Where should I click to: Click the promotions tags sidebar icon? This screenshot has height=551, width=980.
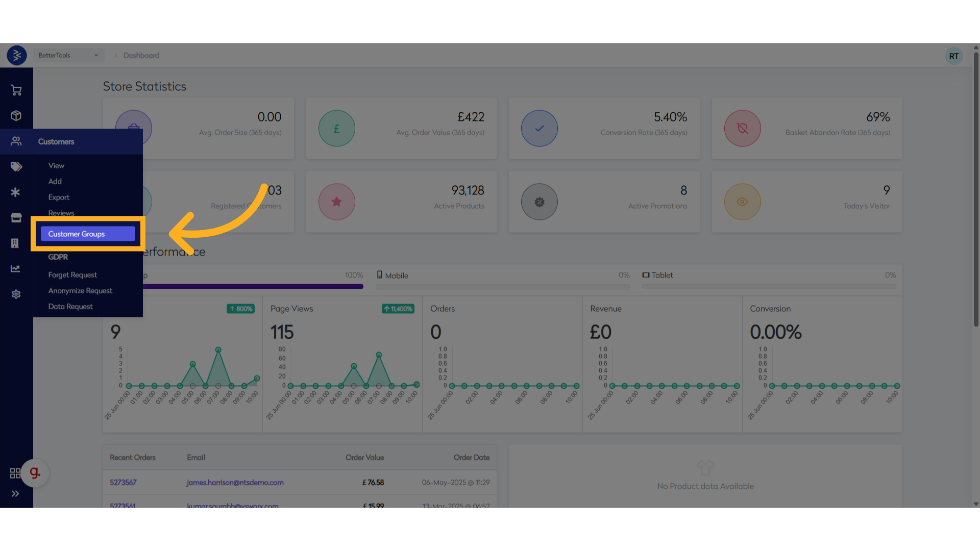pos(16,167)
